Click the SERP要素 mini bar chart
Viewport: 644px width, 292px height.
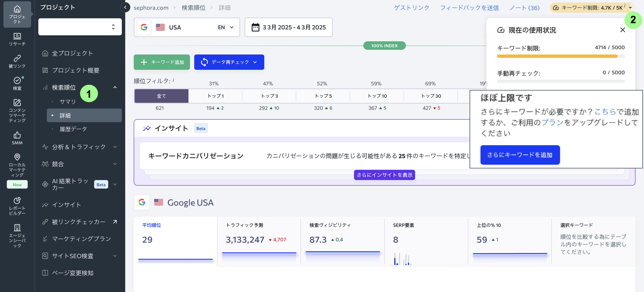401,259
